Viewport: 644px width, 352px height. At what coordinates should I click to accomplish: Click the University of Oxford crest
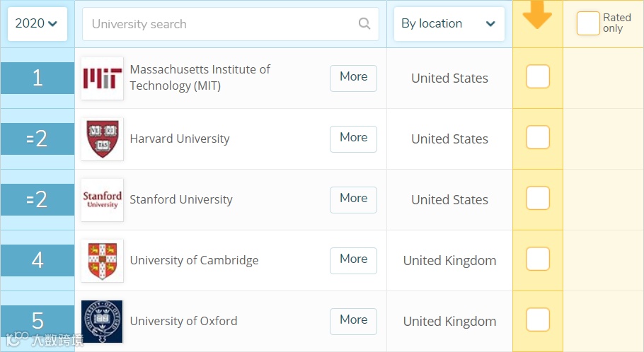(x=102, y=321)
